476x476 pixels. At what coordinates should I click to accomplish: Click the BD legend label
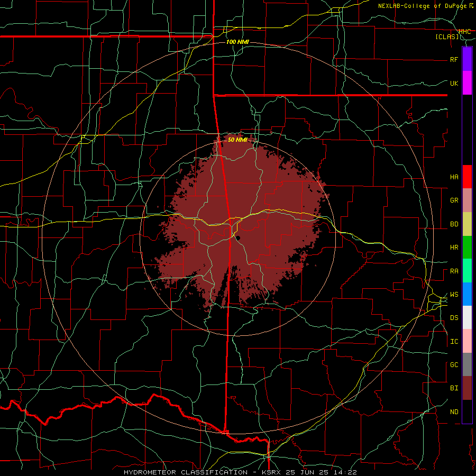(x=454, y=224)
